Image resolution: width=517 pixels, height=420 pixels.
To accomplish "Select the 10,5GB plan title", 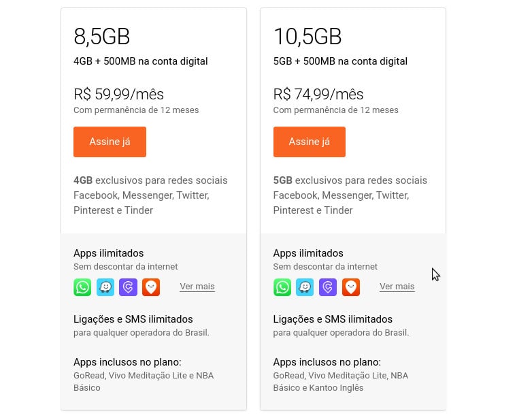I will 307,36.
